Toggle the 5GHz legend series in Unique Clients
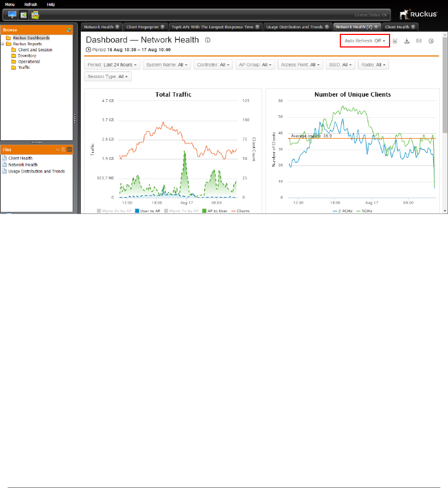This screenshot has width=448, height=488. click(x=364, y=211)
